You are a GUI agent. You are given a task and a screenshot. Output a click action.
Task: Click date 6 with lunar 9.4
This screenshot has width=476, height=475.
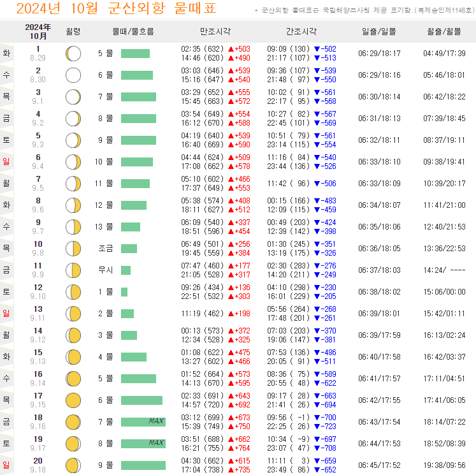pyautogui.click(x=38, y=162)
